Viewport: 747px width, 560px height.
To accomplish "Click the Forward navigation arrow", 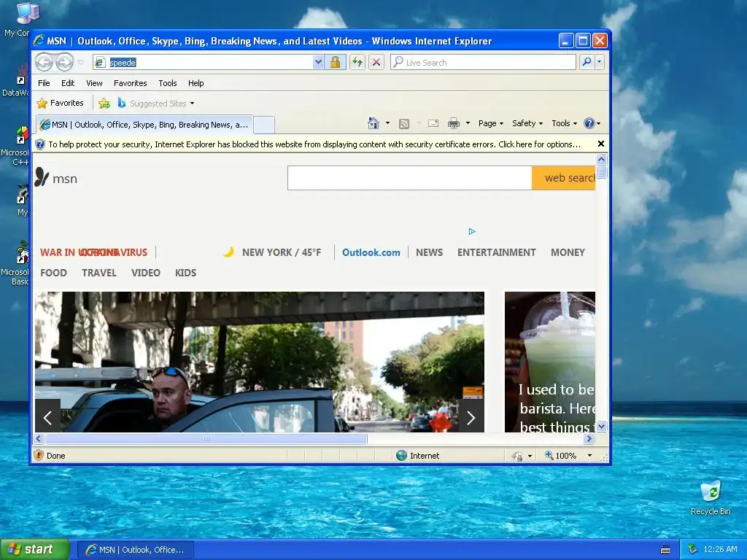I will tap(64, 62).
